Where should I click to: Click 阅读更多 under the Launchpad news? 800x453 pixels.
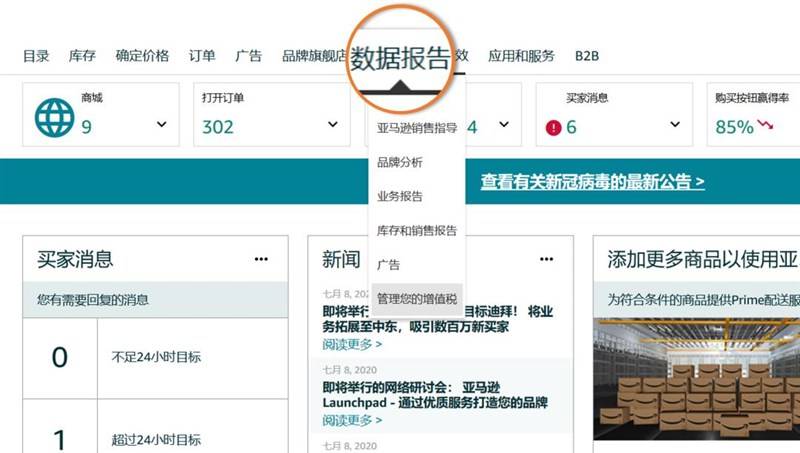click(352, 420)
